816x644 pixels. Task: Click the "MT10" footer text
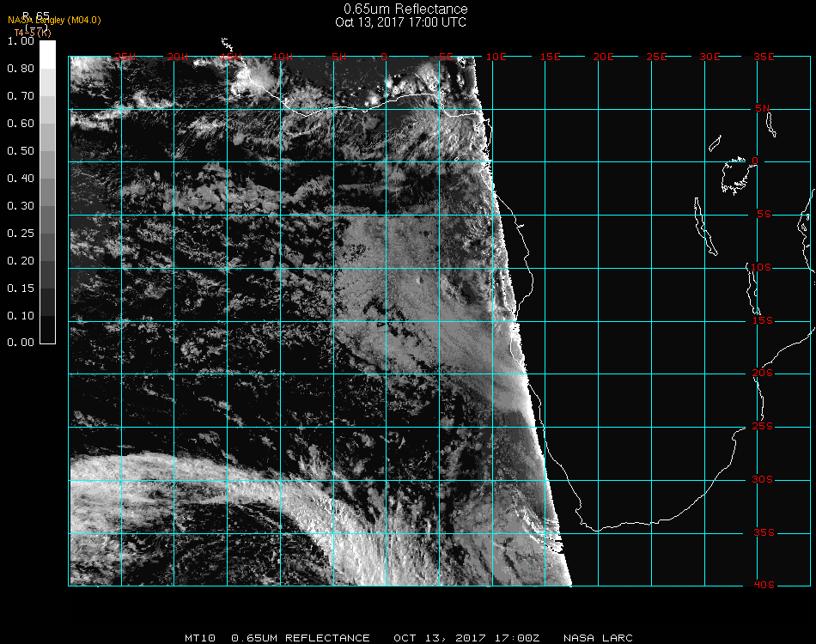200,638
